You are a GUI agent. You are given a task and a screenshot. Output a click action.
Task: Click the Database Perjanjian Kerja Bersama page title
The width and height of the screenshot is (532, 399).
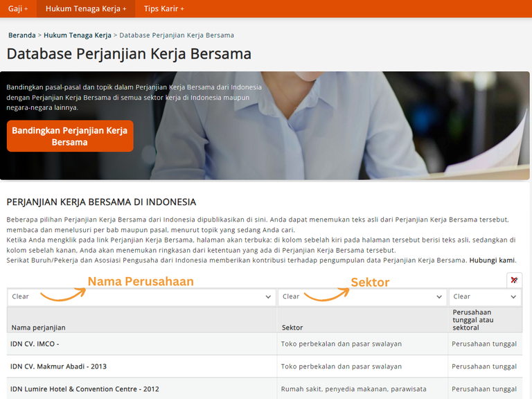(x=129, y=54)
